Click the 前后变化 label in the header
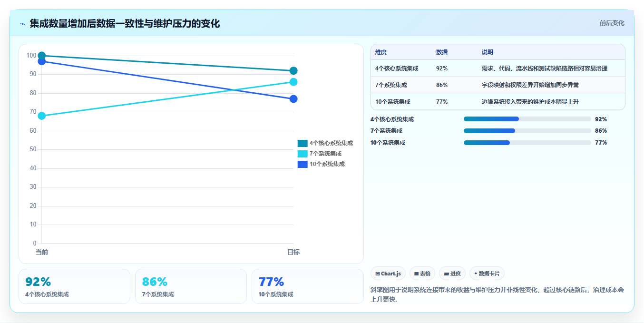 (x=612, y=23)
